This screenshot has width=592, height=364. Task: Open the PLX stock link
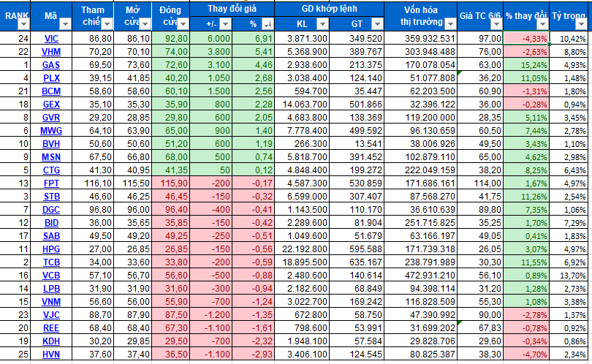click(x=51, y=78)
